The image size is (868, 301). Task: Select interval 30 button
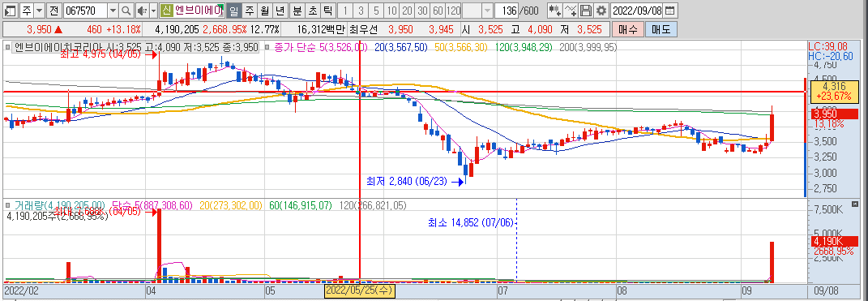423,10
